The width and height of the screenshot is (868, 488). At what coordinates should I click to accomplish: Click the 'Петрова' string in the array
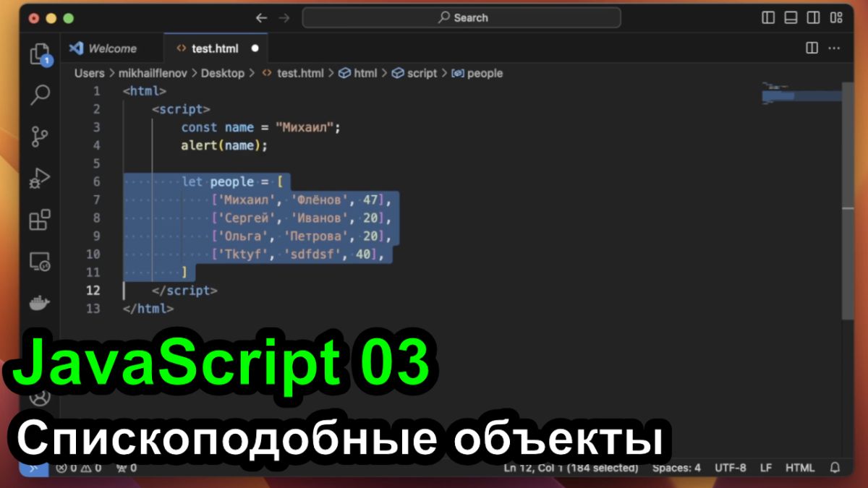tap(315, 236)
